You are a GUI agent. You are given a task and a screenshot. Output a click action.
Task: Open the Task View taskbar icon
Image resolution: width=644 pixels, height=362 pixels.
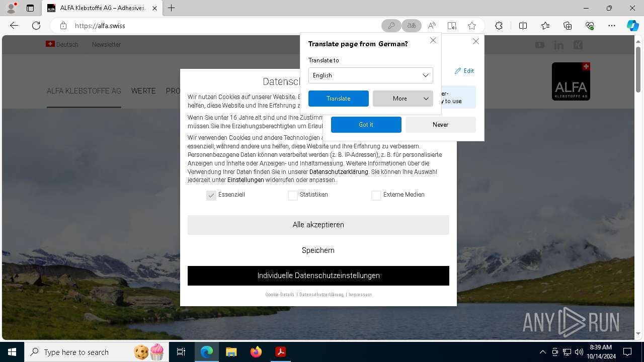[x=181, y=352]
